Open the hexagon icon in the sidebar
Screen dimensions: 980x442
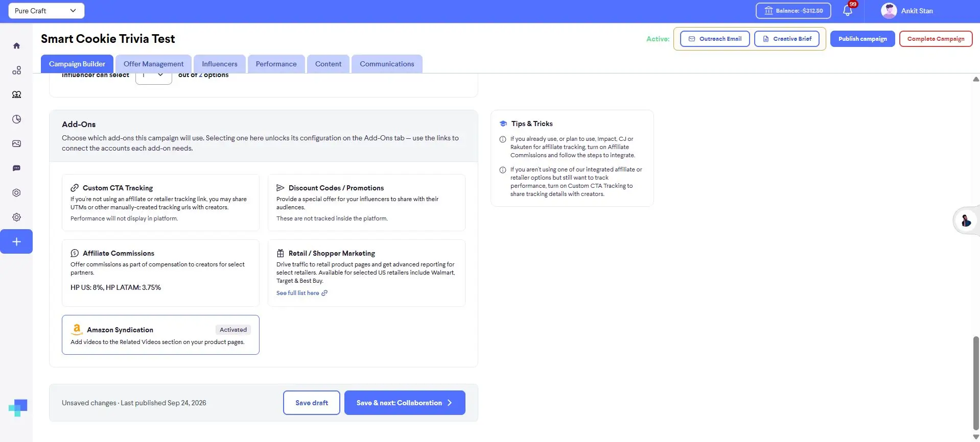pos(16,193)
